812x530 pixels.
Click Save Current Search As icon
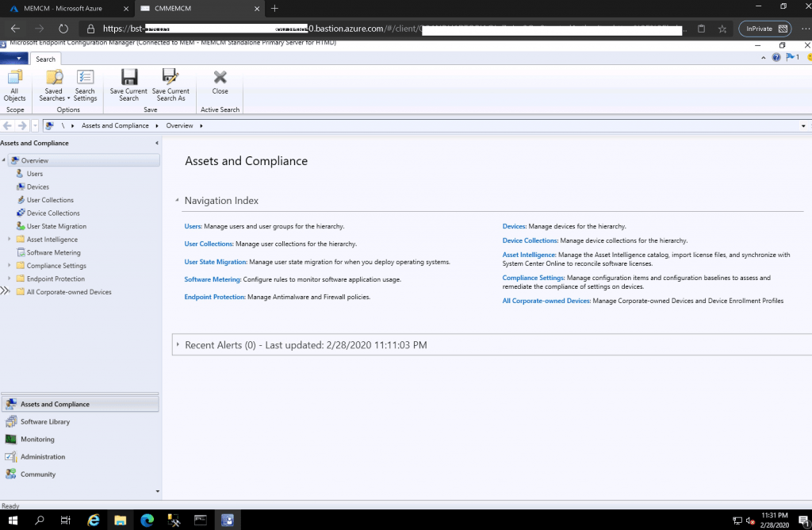pos(170,84)
